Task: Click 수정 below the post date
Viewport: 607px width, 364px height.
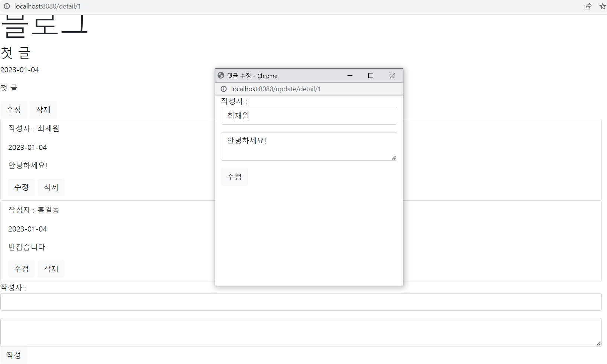Action: tap(14, 109)
